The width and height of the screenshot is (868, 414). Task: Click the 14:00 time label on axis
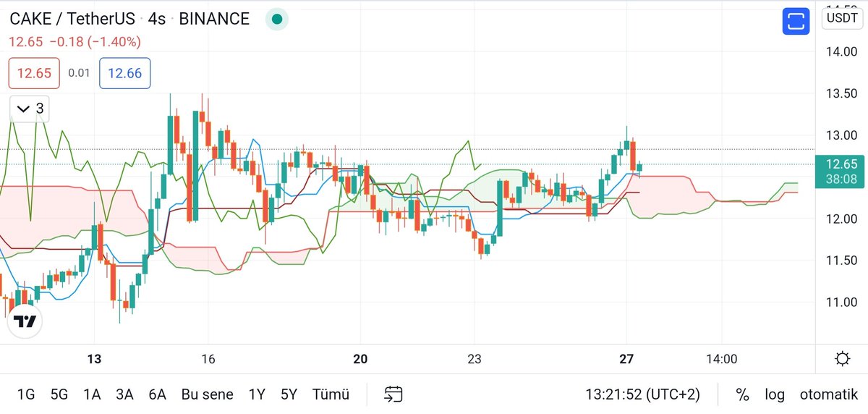[x=722, y=359]
